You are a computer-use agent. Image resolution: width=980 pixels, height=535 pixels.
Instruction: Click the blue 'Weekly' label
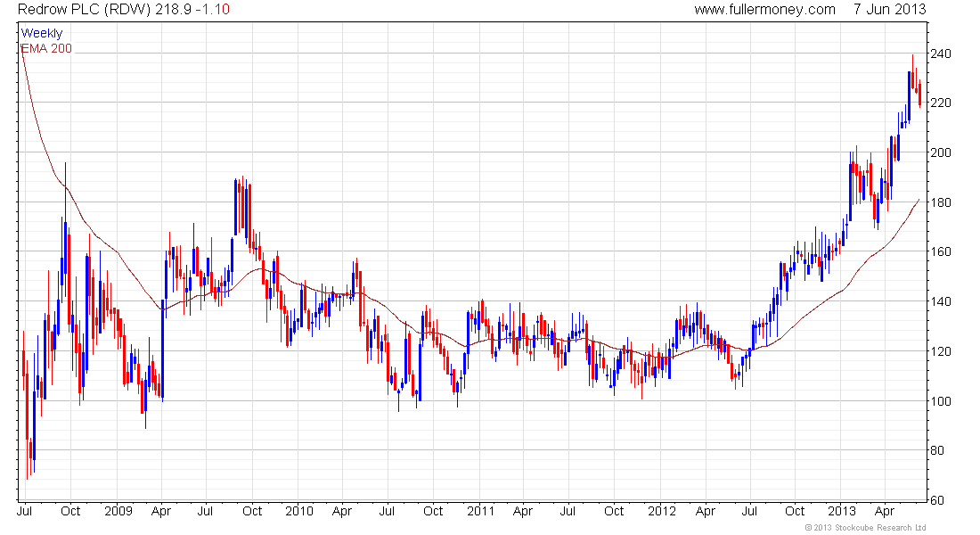(42, 33)
